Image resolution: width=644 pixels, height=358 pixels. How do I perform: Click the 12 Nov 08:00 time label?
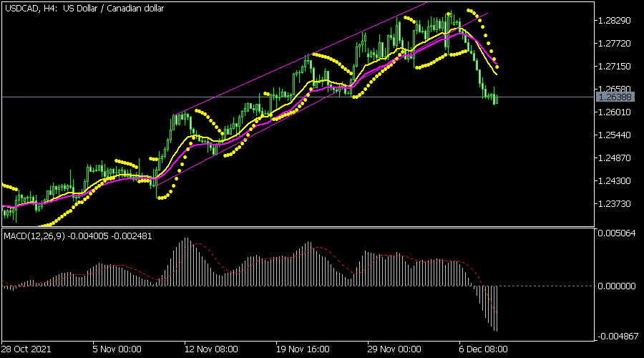(x=211, y=349)
